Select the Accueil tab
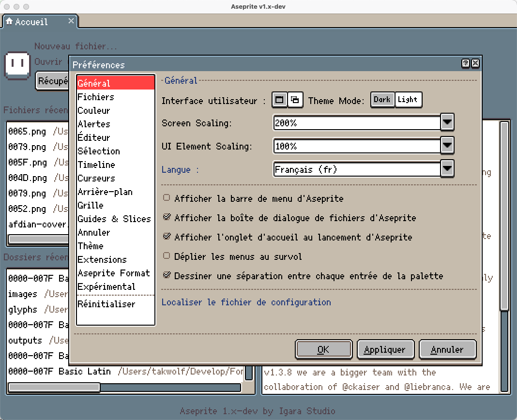 (x=40, y=22)
